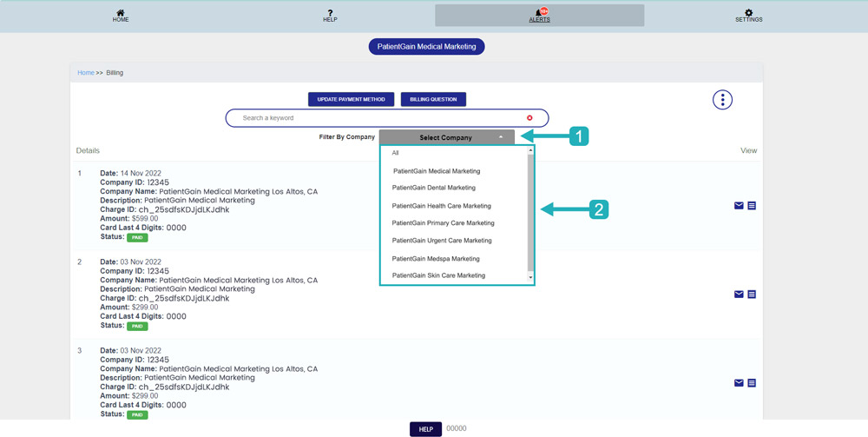Select PatientGain Health Care Marketing option
The height and width of the screenshot is (437, 868).
441,206
